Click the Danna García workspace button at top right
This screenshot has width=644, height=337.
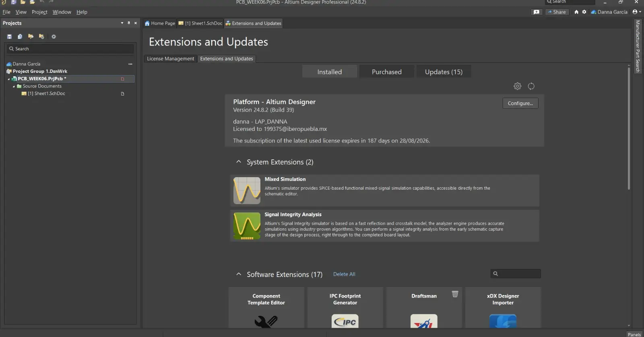point(609,12)
